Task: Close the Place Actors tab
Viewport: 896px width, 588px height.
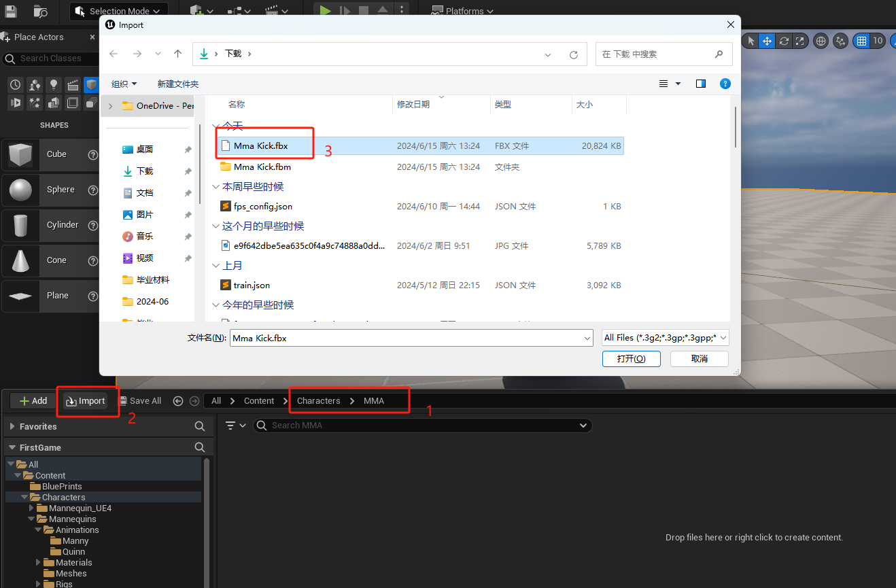Action: (x=92, y=37)
